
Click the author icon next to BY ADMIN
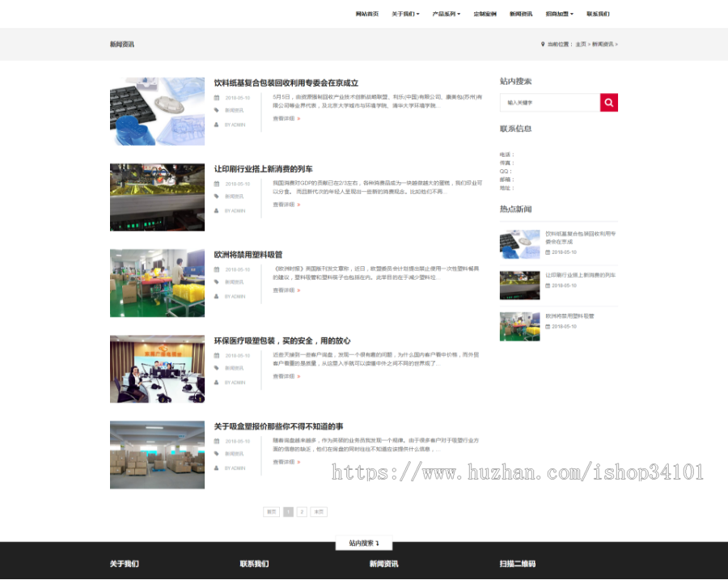[216, 125]
